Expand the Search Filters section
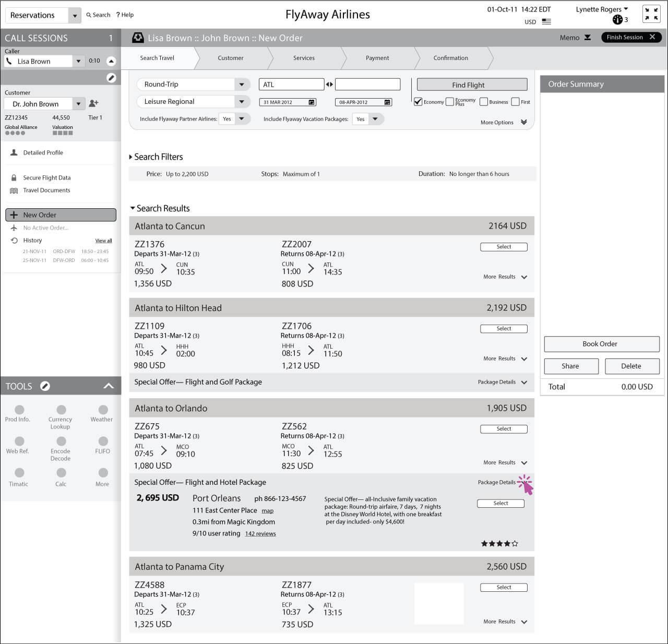 click(131, 157)
